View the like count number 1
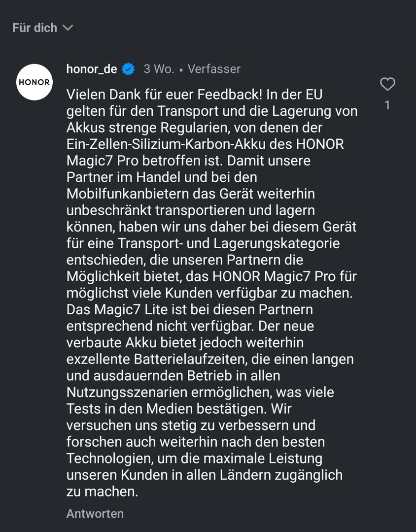 387,105
